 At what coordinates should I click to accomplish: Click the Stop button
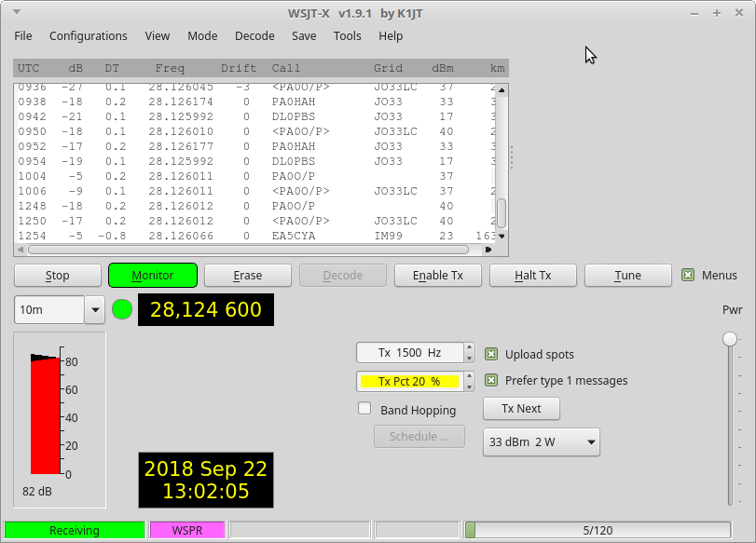coord(58,276)
